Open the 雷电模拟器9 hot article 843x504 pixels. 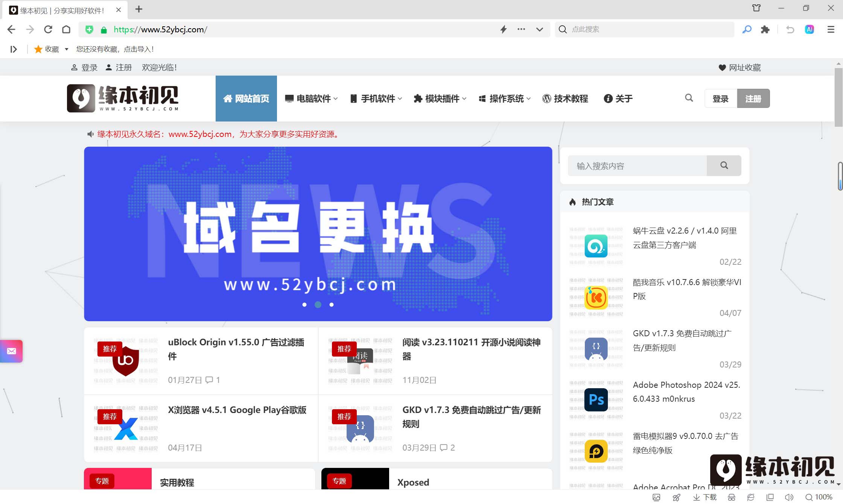[686, 443]
